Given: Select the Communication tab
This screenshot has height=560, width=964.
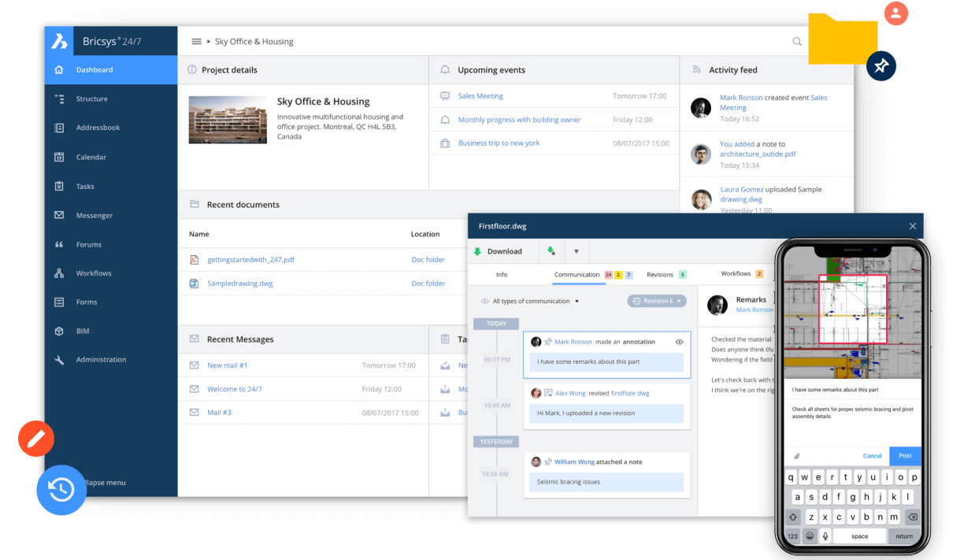Looking at the screenshot, I should (577, 275).
